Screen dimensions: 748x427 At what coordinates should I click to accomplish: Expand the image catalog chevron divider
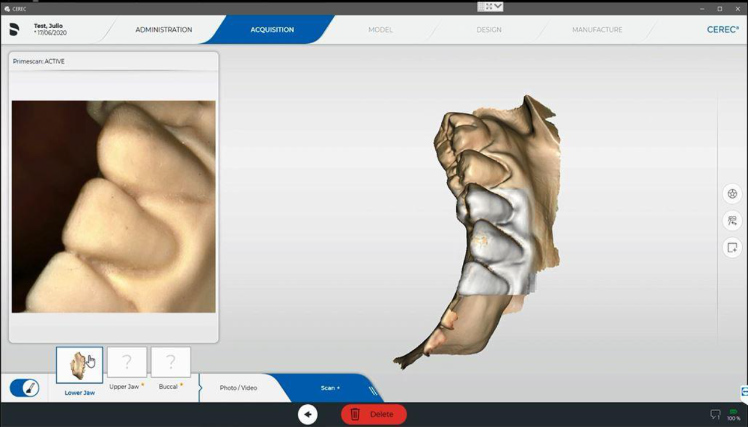click(200, 387)
